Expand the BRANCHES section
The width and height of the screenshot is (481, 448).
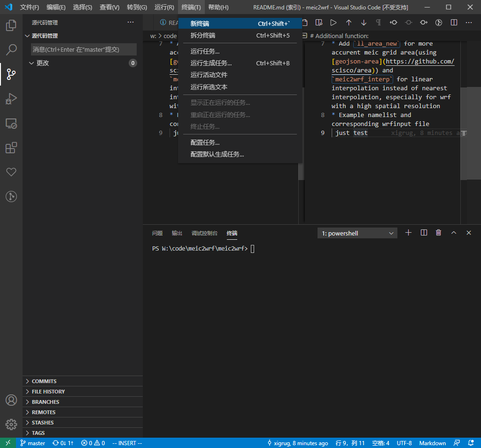[83, 402]
